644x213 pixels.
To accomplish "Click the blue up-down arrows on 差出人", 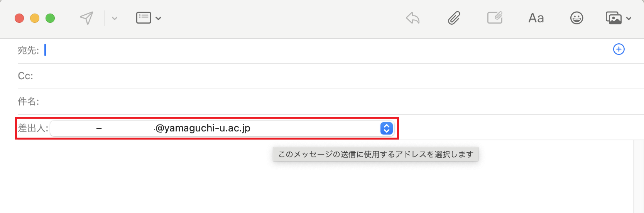I will pyautogui.click(x=386, y=128).
